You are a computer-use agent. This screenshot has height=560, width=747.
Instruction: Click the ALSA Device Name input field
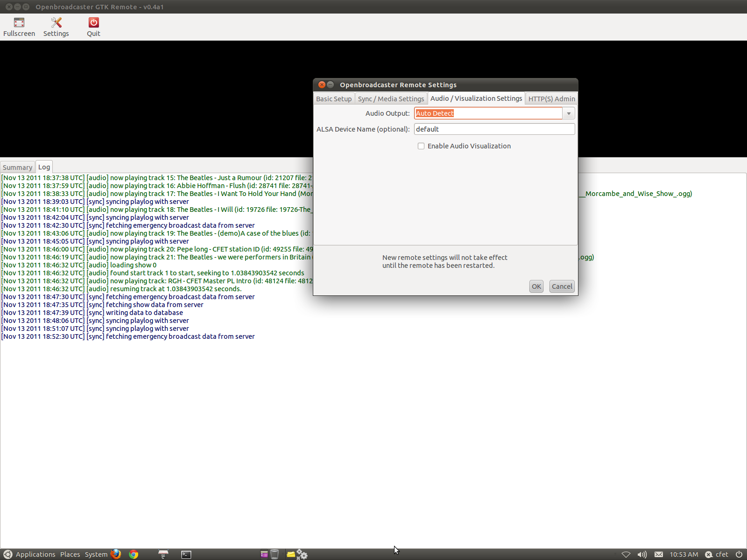[x=494, y=129]
